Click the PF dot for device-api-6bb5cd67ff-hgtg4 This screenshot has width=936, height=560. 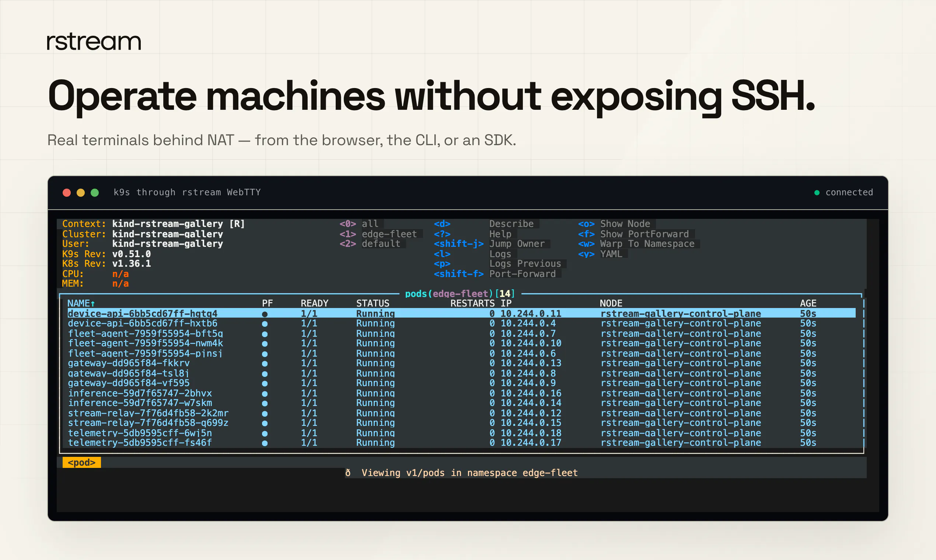(265, 314)
